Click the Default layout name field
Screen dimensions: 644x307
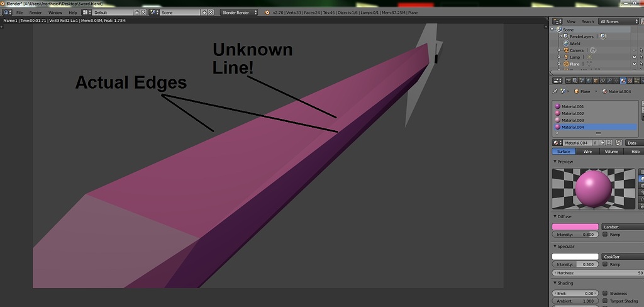click(113, 13)
